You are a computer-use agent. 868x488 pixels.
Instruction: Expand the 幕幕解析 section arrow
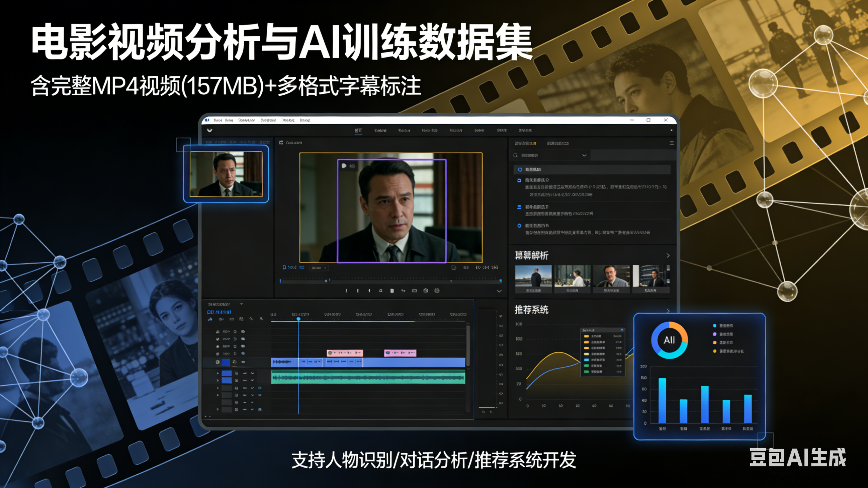point(668,256)
